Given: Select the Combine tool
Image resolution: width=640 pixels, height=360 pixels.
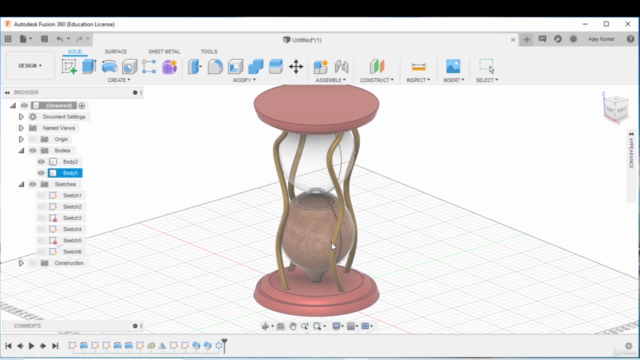Looking at the screenshot, I should point(256,66).
